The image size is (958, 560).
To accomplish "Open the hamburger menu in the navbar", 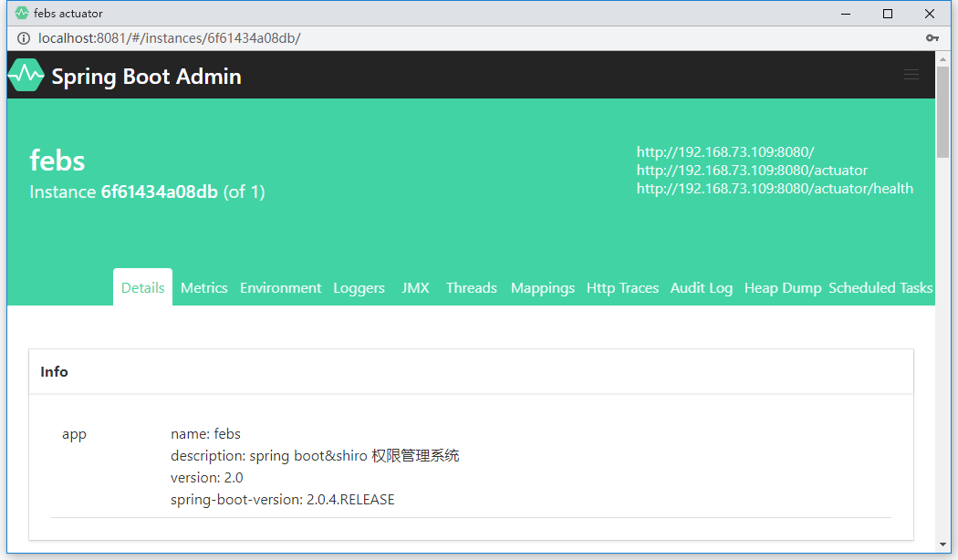I will (911, 75).
